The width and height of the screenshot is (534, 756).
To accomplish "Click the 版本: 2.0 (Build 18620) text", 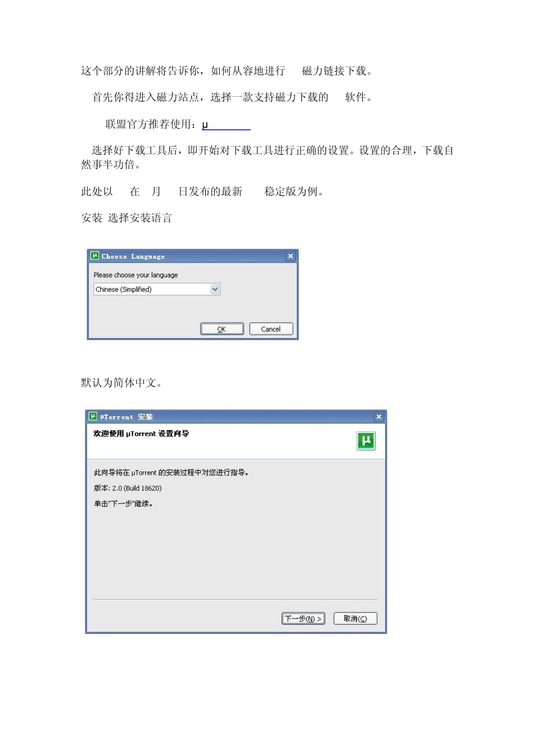I will (128, 488).
